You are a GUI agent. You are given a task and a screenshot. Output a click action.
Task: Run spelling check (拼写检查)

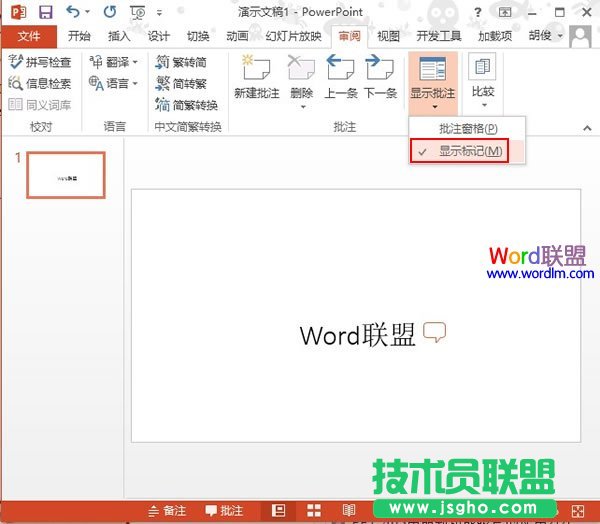click(40, 61)
